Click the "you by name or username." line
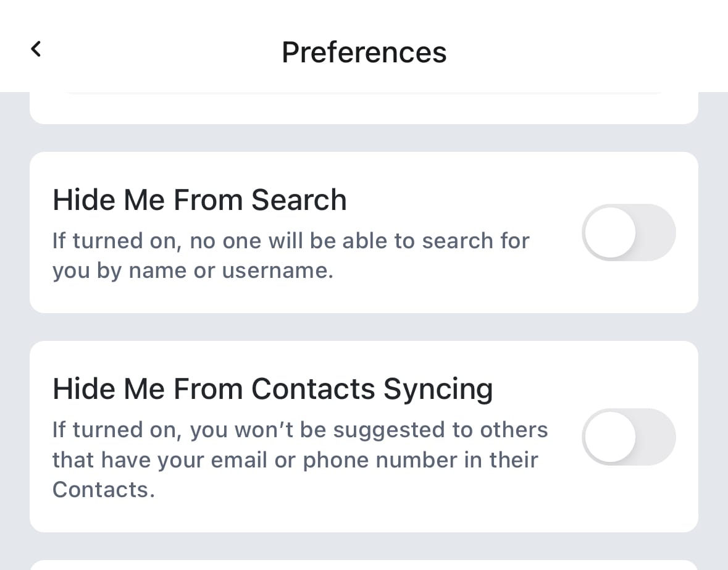 pos(193,271)
